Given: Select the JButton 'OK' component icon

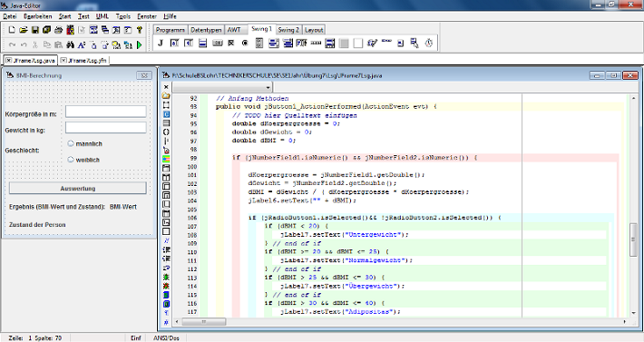Looking at the screenshot, I should pyautogui.click(x=218, y=43).
